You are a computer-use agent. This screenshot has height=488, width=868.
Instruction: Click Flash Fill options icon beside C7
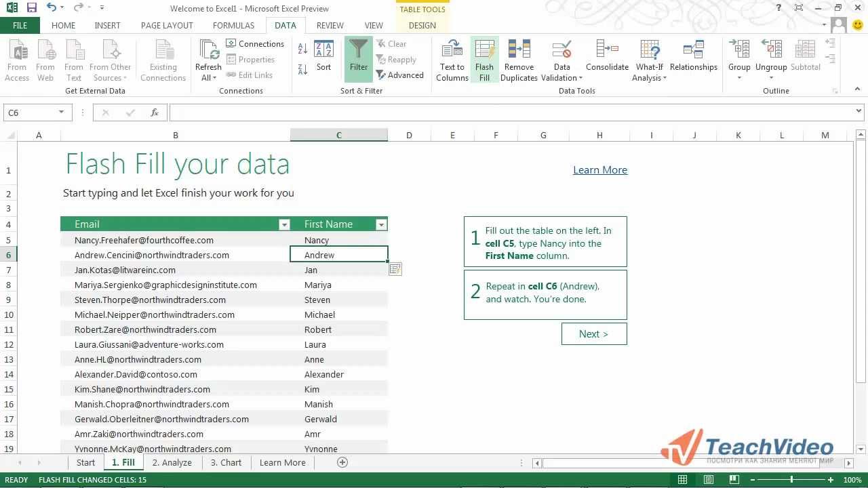(x=395, y=269)
